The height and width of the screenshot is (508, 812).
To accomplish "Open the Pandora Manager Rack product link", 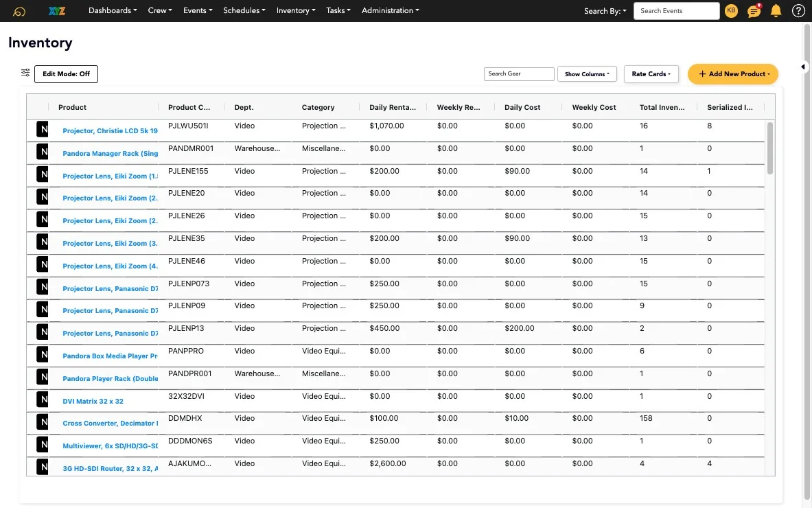I will (x=109, y=153).
